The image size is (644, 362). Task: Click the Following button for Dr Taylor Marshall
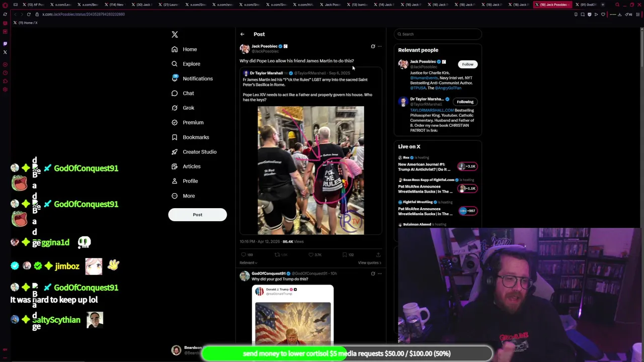(465, 102)
